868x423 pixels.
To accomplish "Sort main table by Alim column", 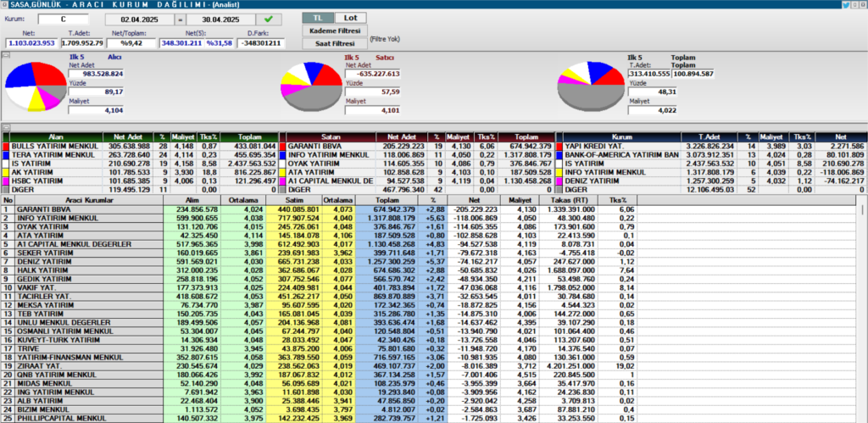I will pos(192,200).
